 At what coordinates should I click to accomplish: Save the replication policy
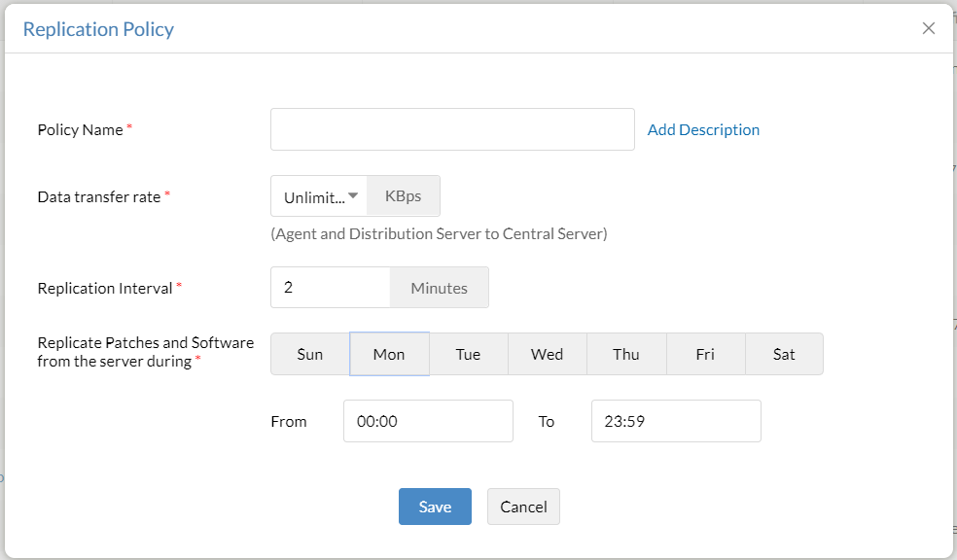click(435, 507)
